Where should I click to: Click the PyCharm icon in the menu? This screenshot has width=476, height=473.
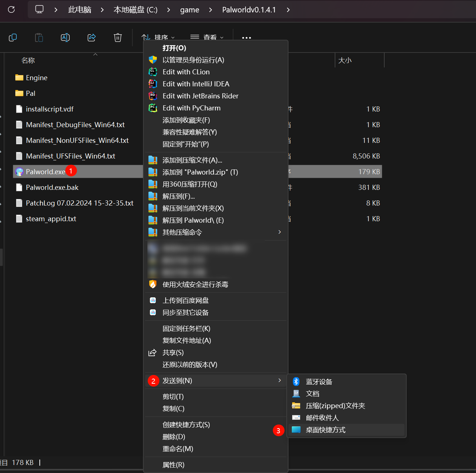153,108
